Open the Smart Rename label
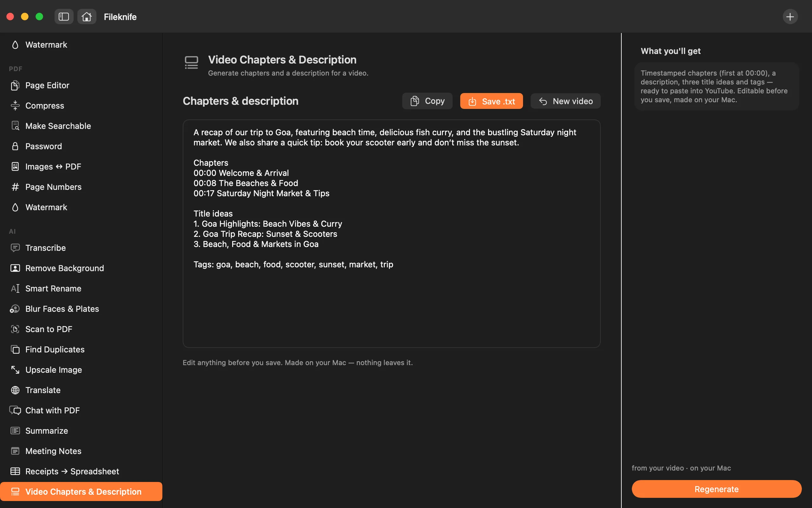 tap(53, 289)
